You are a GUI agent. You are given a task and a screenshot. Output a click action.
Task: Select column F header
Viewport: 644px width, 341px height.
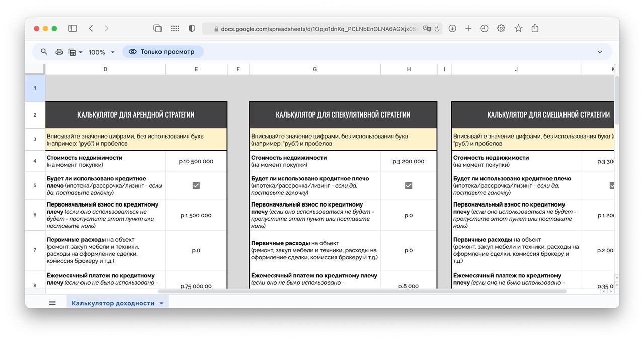coord(238,69)
